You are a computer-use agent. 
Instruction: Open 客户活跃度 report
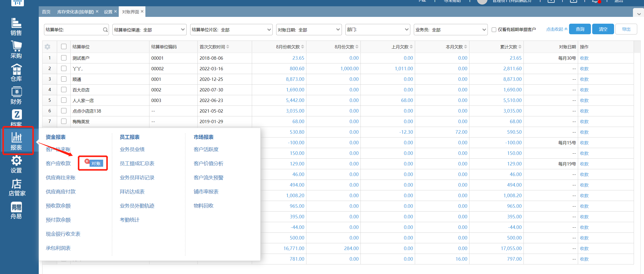pos(206,149)
